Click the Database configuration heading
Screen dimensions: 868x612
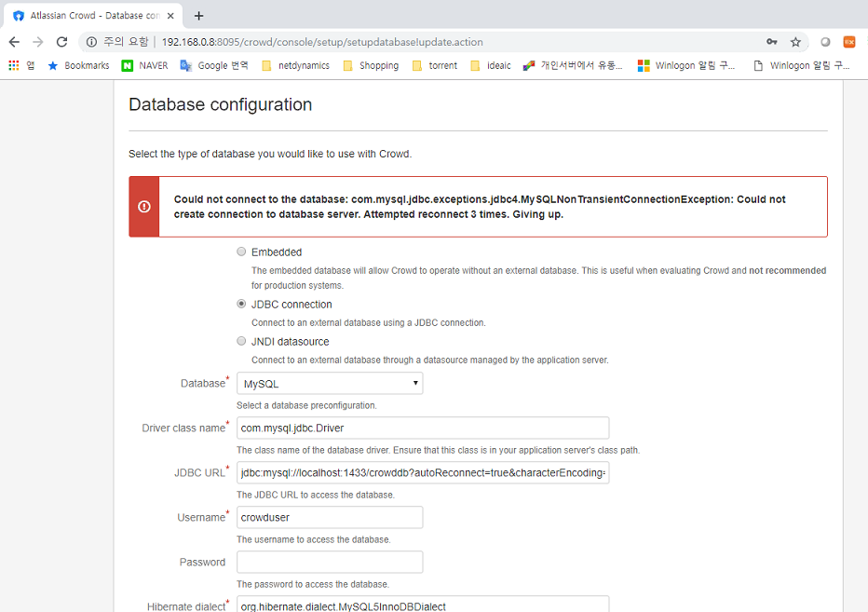(221, 104)
